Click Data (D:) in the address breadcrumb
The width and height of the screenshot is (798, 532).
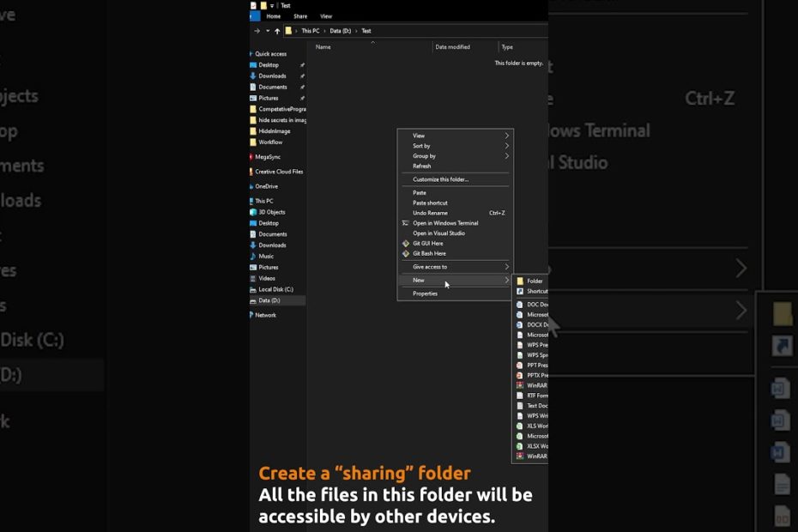(x=341, y=31)
